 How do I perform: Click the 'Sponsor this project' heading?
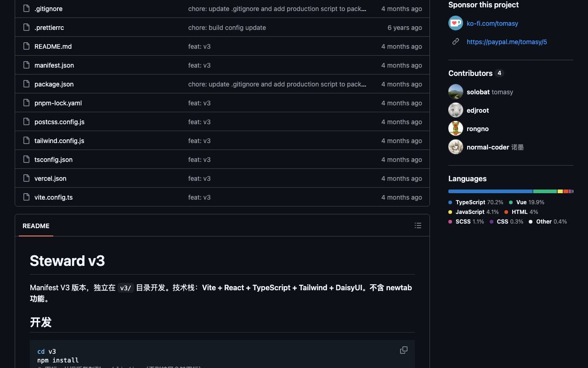[483, 5]
